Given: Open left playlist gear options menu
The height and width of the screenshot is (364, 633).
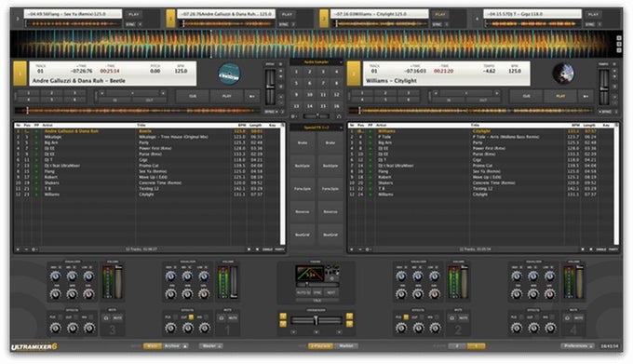Looking at the screenshot, I should coord(34,249).
